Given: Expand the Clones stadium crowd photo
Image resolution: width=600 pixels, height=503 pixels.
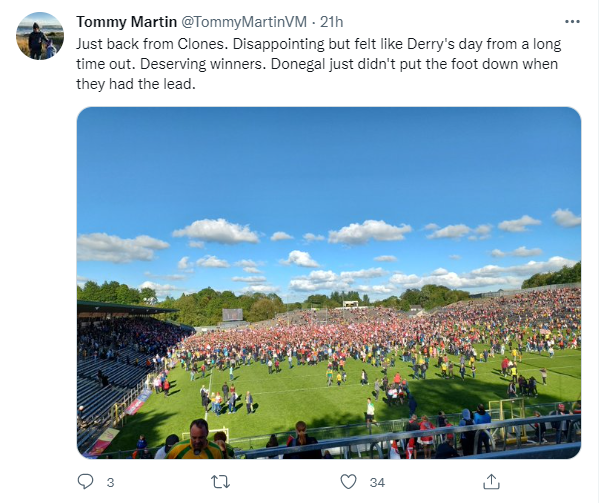Looking at the screenshot, I should 329,283.
